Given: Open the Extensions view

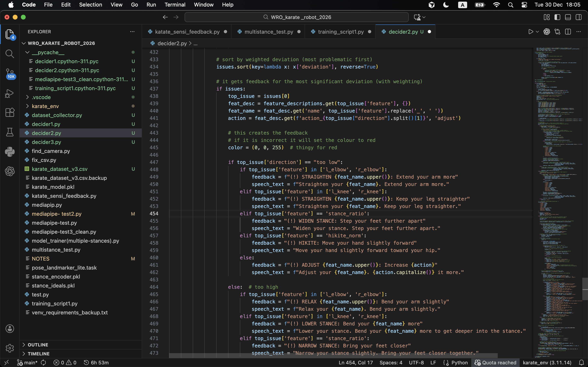Looking at the screenshot, I should 10,113.
